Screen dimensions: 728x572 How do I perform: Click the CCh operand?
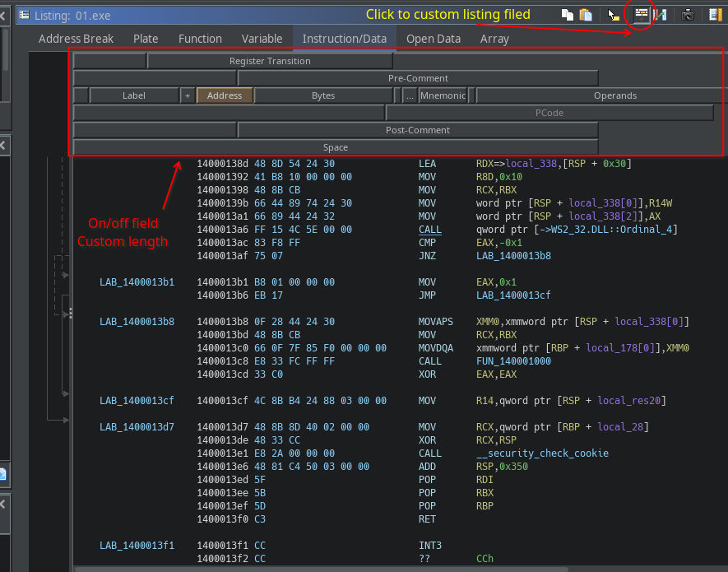click(485, 559)
